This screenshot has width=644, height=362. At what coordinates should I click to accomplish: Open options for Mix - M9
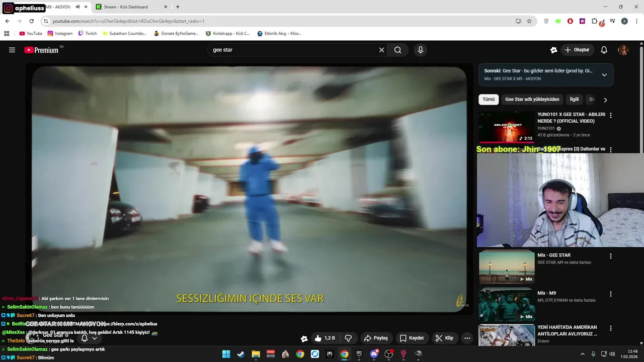[x=611, y=294]
